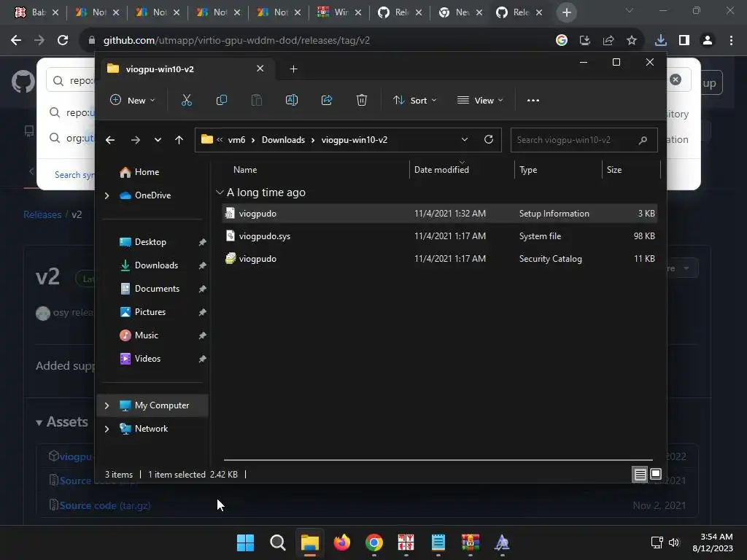Image resolution: width=747 pixels, height=560 pixels.
Task: Click pin icon next to Videos
Action: (202, 359)
